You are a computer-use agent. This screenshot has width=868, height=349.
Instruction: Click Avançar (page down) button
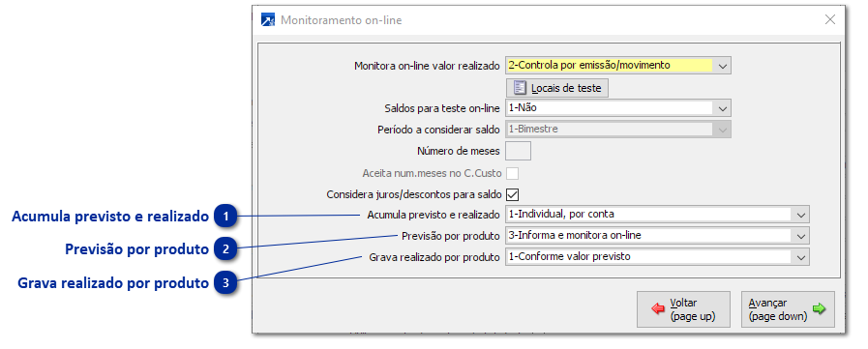click(788, 309)
